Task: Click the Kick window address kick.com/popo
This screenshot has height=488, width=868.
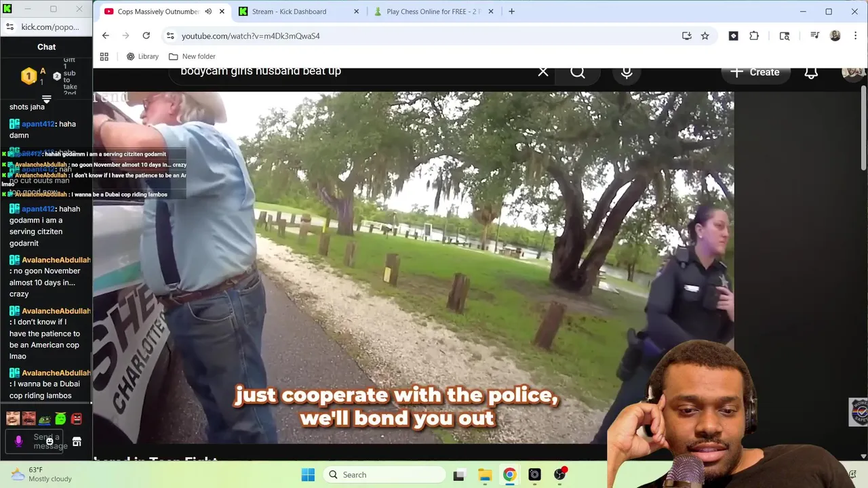Action: pos(50,27)
